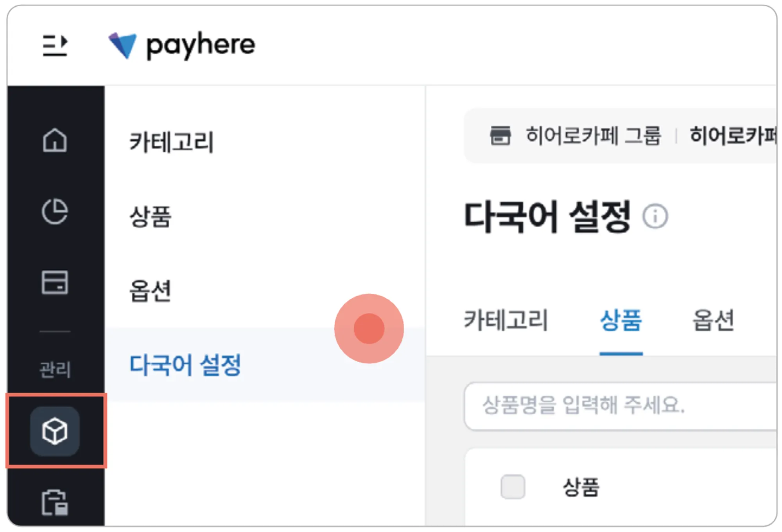Open 상품 in the side submenu

tap(151, 216)
